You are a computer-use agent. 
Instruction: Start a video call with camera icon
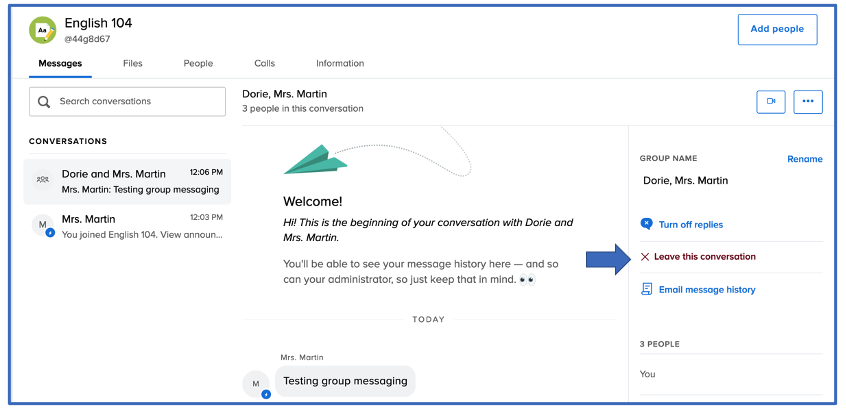pos(771,102)
